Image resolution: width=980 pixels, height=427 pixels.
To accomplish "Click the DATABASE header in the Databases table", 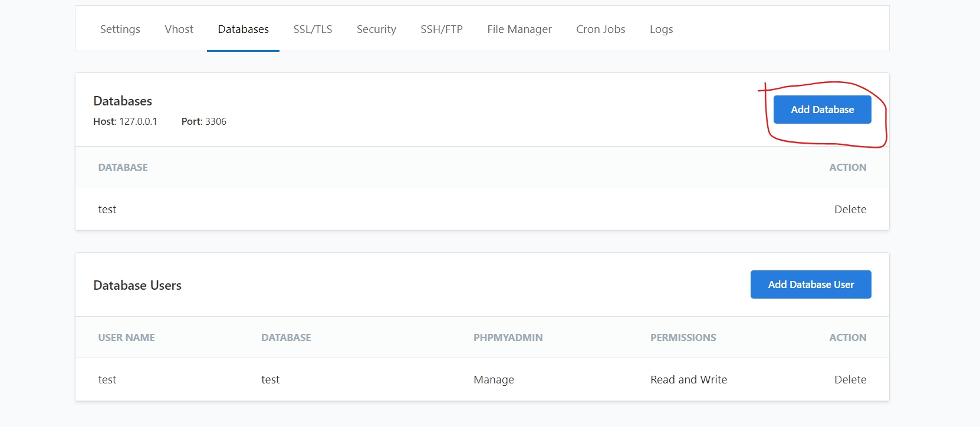I will 123,167.
